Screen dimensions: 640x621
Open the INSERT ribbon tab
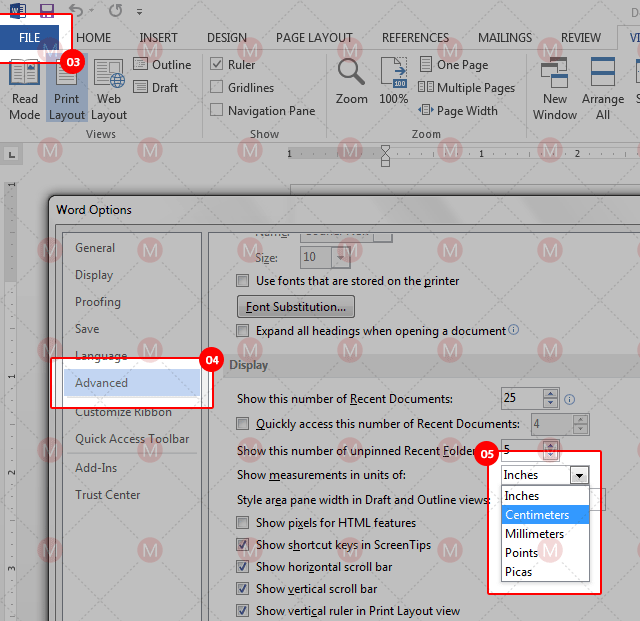[x=158, y=38]
